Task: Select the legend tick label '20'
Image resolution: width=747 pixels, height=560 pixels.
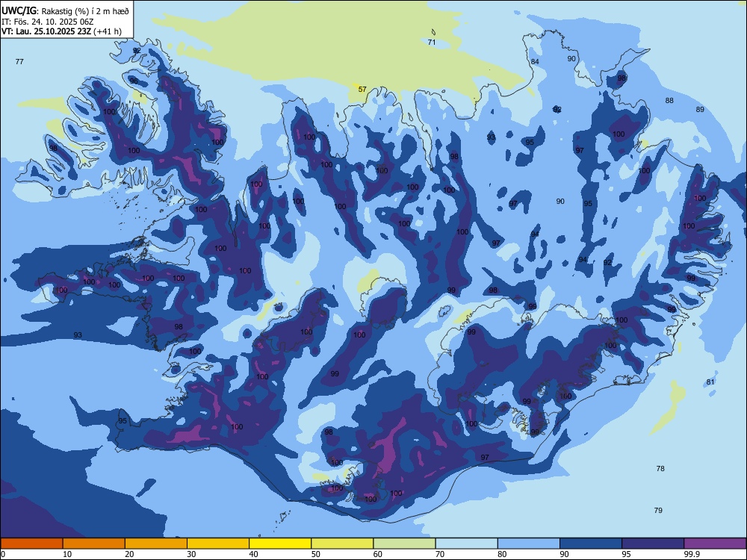Action: 129,554
